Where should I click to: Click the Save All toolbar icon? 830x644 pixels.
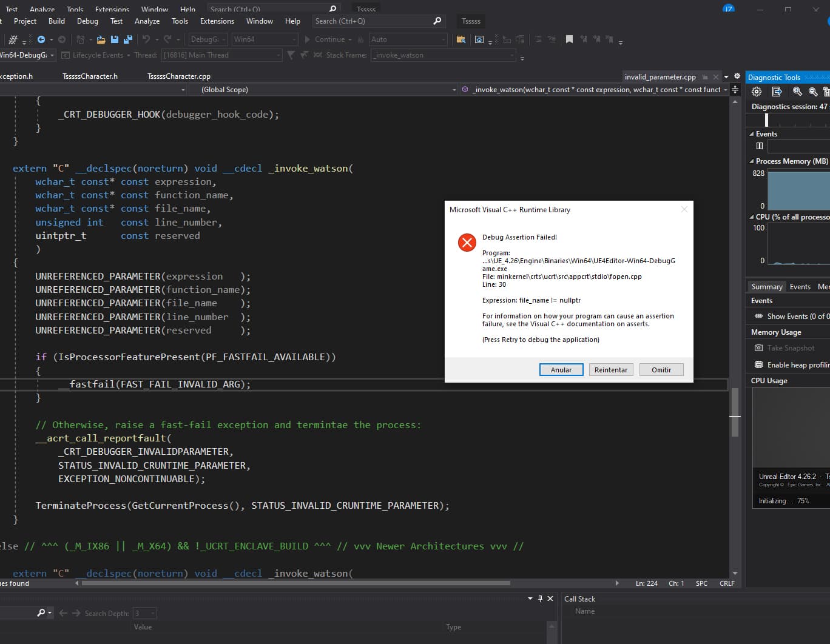[128, 39]
